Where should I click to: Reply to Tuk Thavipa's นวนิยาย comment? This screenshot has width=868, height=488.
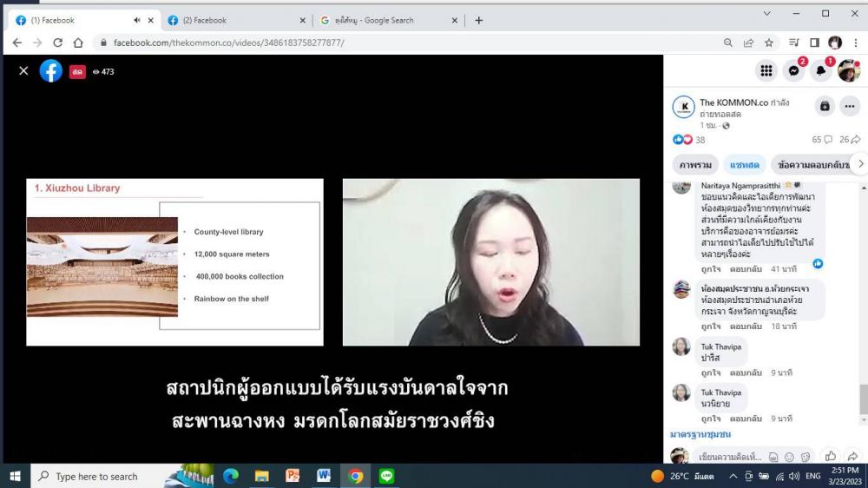(746, 419)
